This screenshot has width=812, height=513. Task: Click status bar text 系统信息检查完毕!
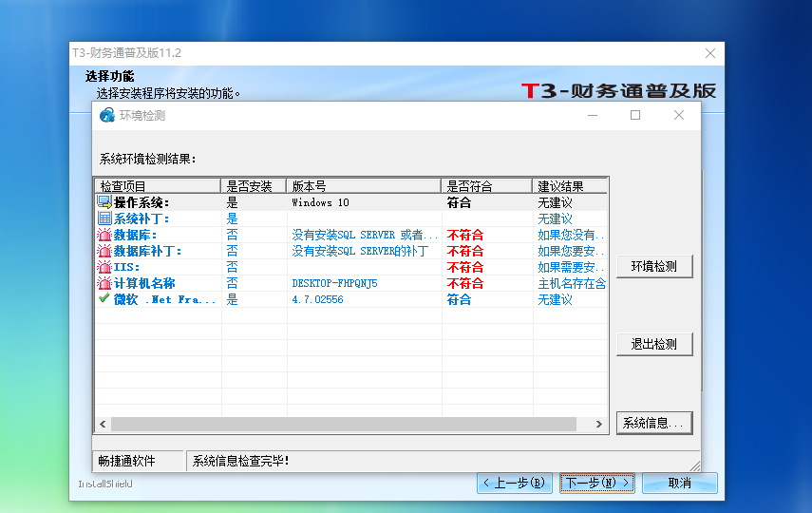pos(241,461)
